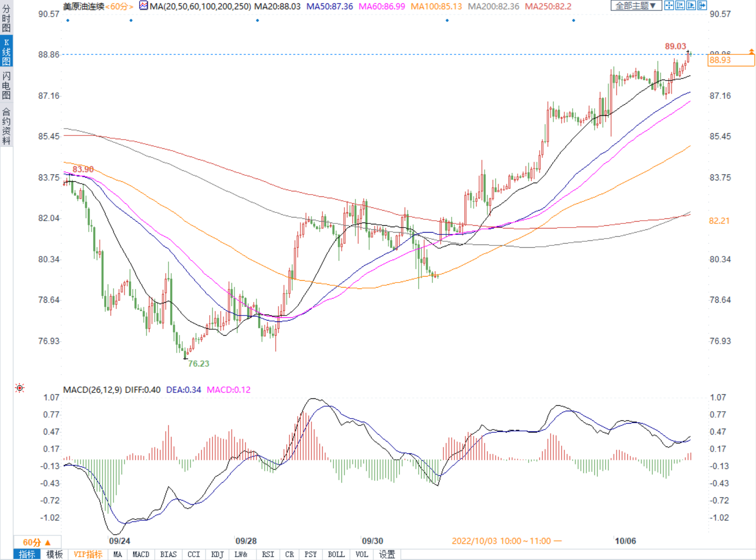Switch to the 闪电图 side tab
This screenshot has width=756, height=560.
click(6, 85)
